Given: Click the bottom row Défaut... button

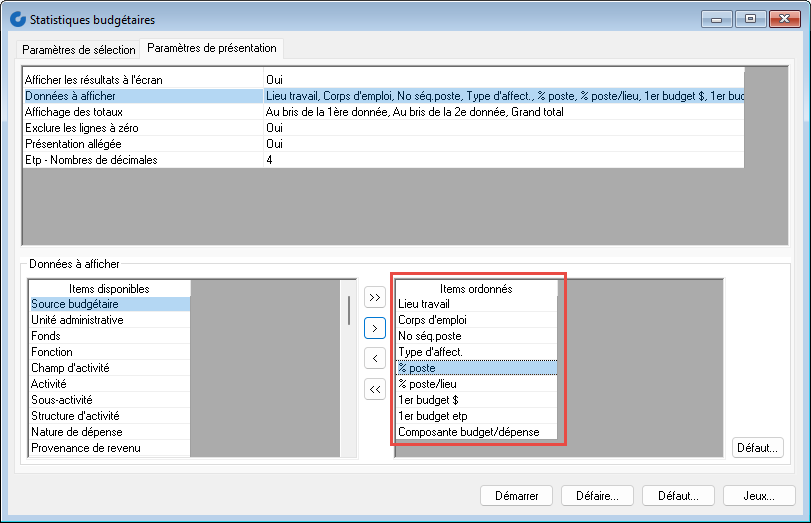Looking at the screenshot, I should (x=678, y=496).
